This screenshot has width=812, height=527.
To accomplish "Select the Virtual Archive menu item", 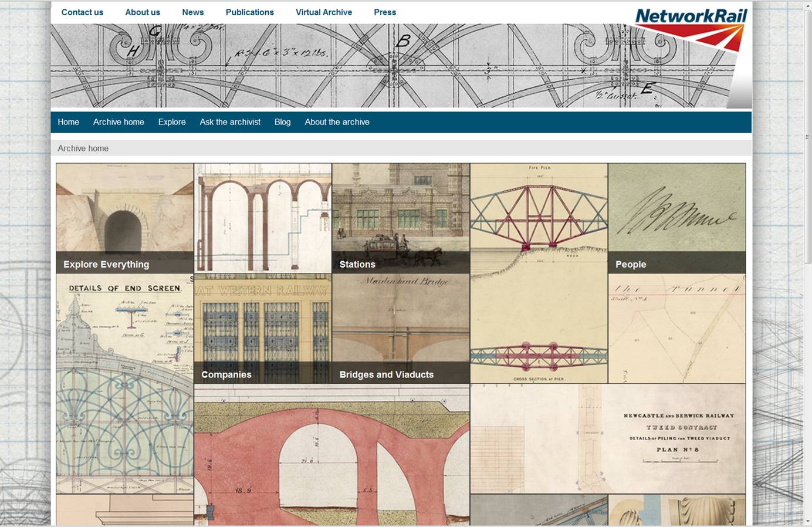I will pos(324,12).
